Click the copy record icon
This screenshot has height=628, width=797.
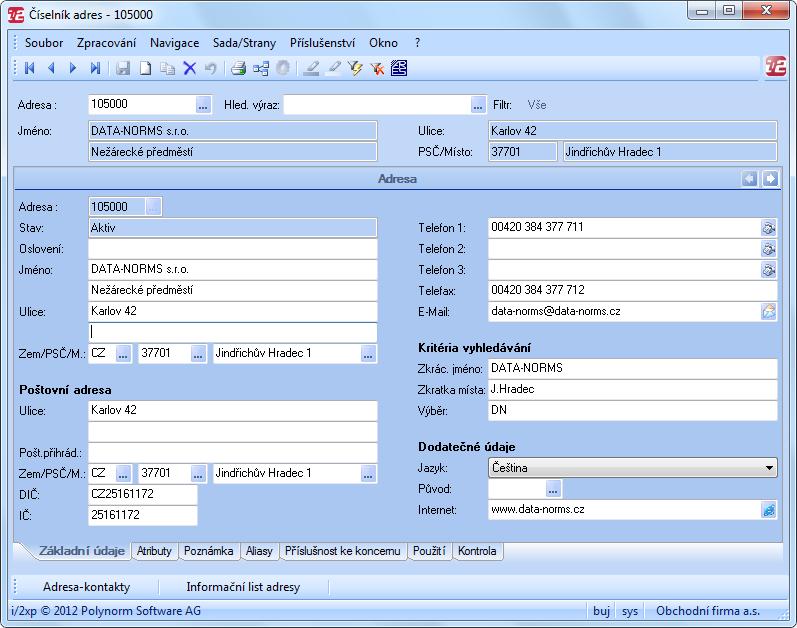[167, 68]
